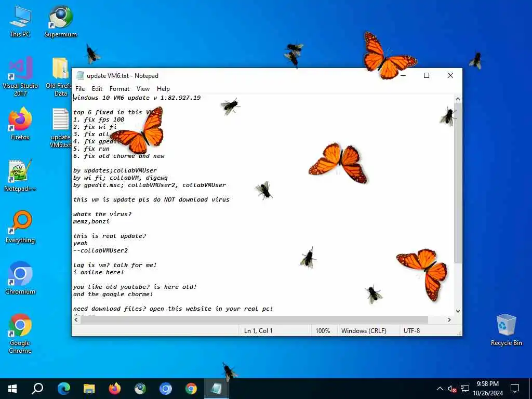Open the Windows Start menu

(x=12, y=389)
